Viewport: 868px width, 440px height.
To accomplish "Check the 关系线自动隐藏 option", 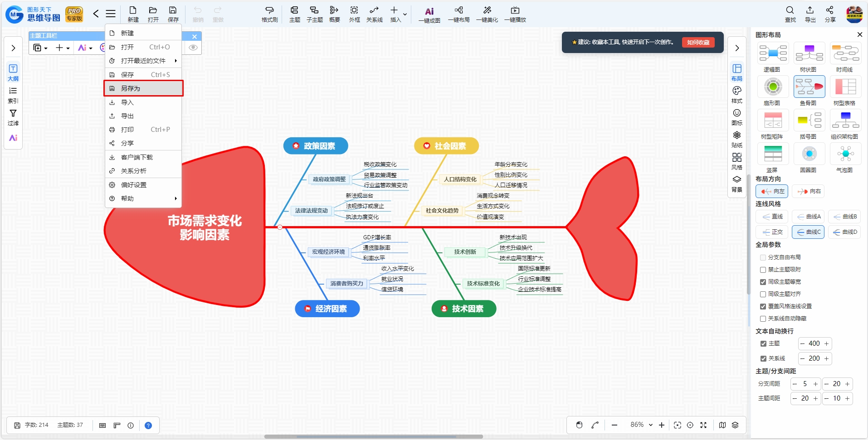I will point(763,319).
